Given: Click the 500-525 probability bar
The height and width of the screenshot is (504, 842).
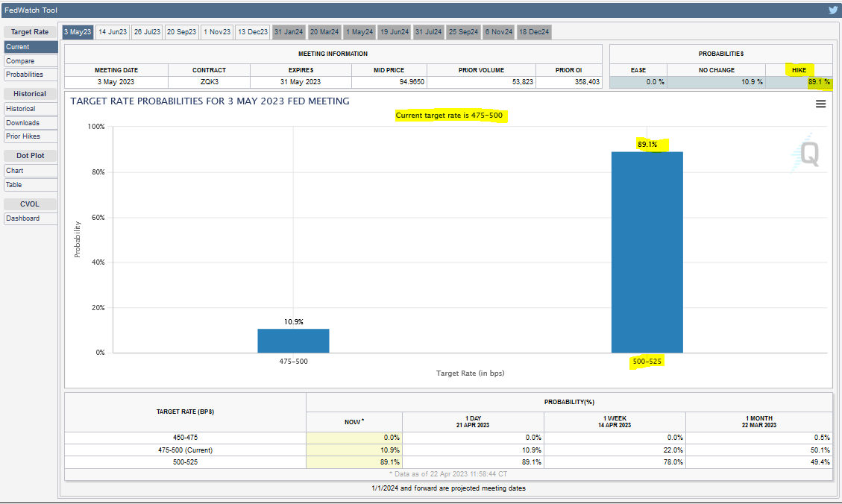Looking at the screenshot, I should 647,252.
